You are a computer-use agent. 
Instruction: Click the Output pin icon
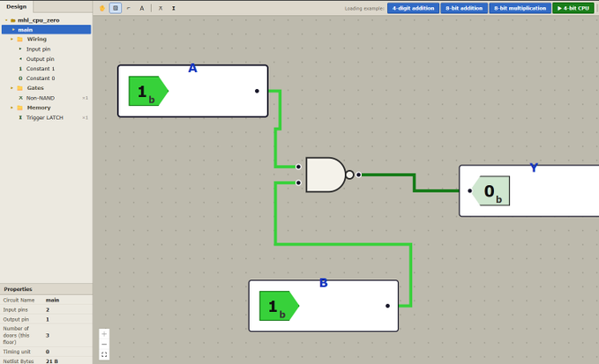20,59
